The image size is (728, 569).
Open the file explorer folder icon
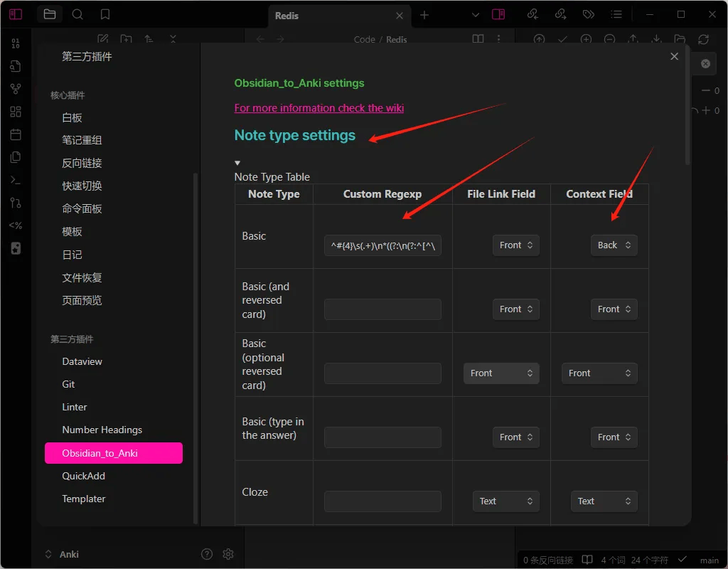[50, 14]
